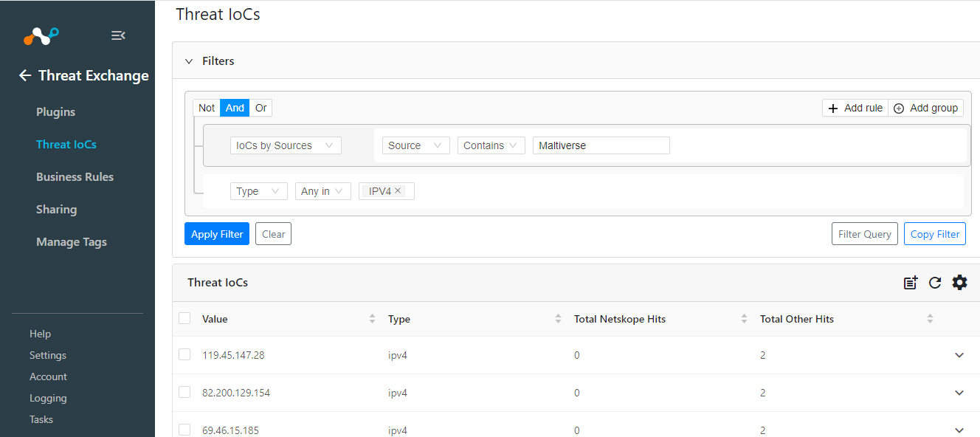The height and width of the screenshot is (437, 980).
Task: Sort by Total Other Hits arrows
Action: point(930,319)
